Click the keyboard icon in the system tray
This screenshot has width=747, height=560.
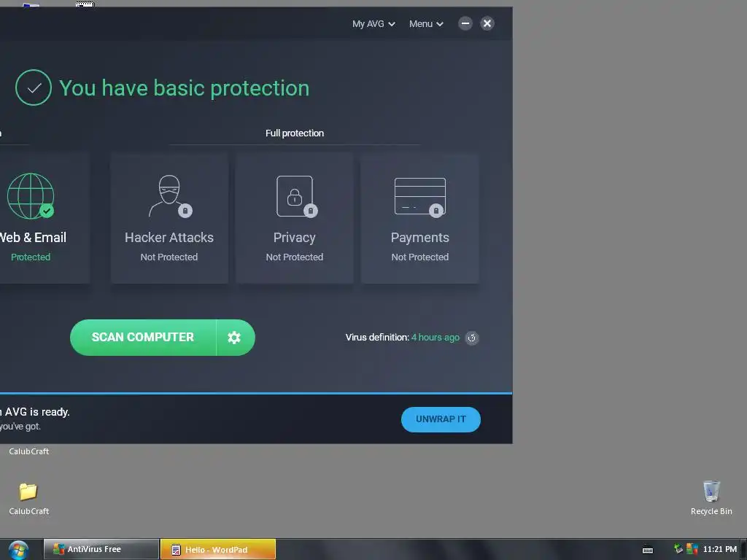648,550
